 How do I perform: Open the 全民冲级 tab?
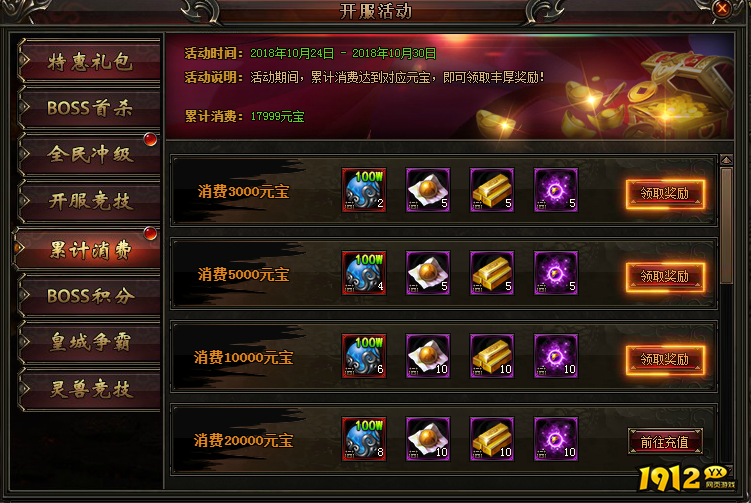tap(89, 154)
